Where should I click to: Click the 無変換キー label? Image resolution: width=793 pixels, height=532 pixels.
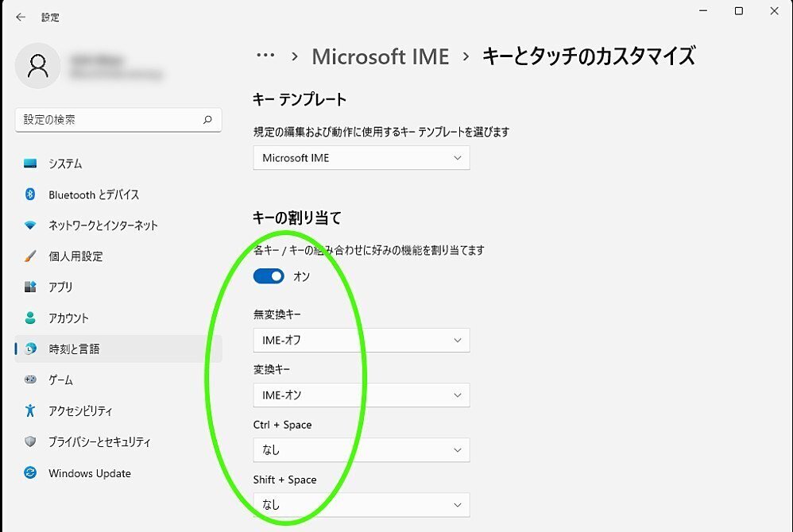pyautogui.click(x=277, y=314)
